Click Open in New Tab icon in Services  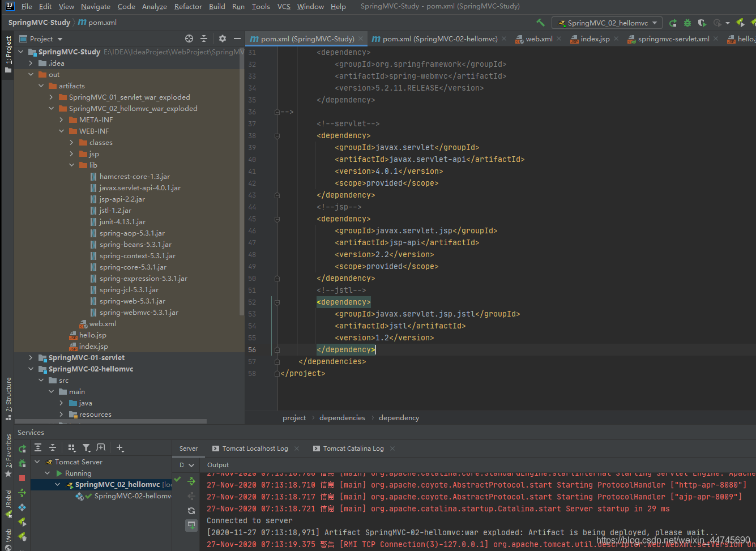(101, 447)
